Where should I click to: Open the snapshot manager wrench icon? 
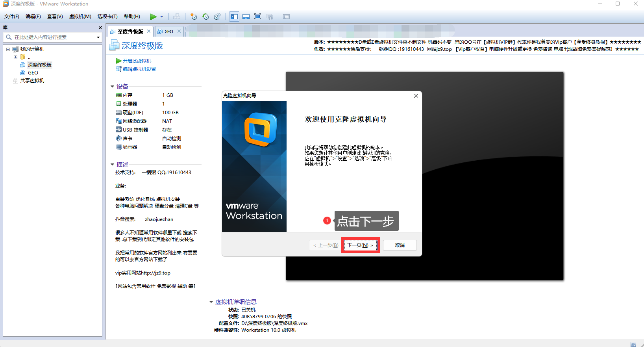click(217, 17)
